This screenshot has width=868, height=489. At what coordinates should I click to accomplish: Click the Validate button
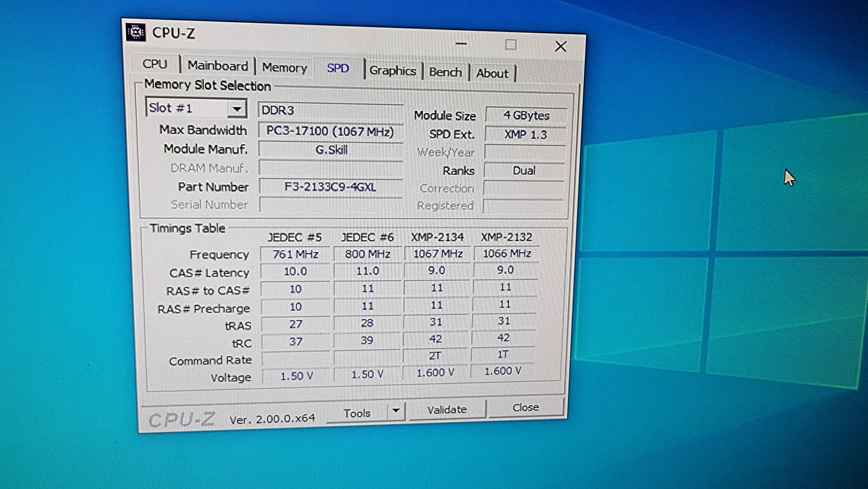coord(447,410)
